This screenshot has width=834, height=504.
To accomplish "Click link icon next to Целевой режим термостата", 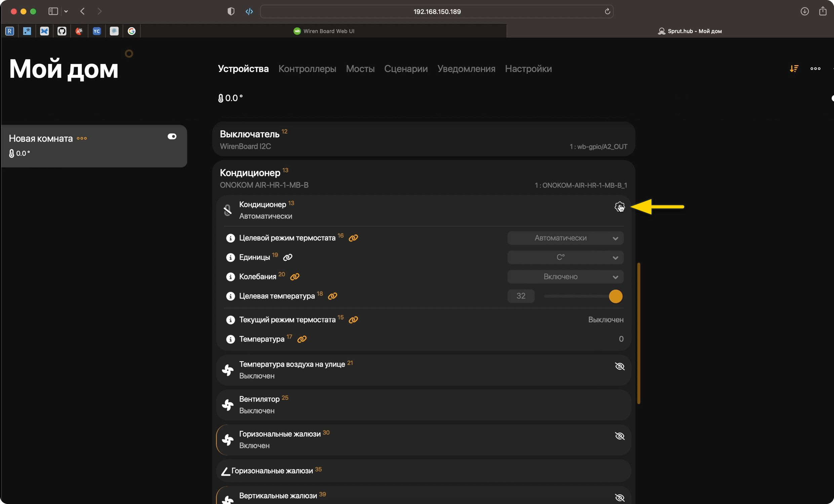I will (353, 238).
